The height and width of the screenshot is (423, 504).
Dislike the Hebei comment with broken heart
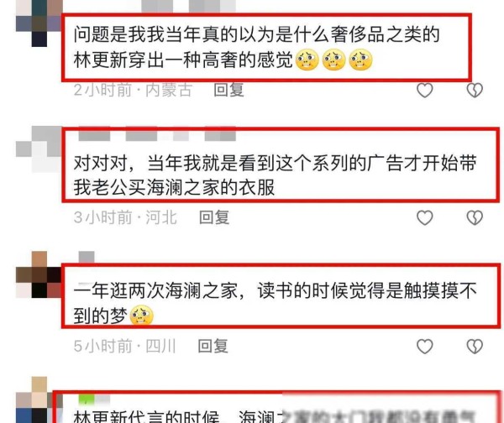tap(475, 217)
